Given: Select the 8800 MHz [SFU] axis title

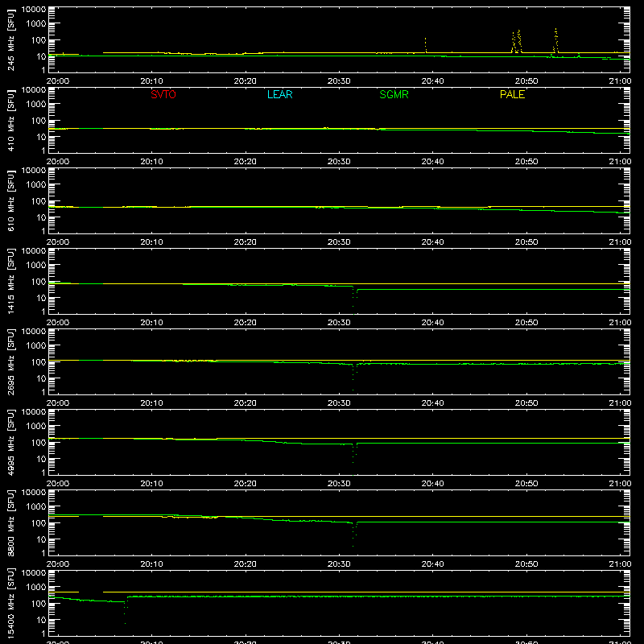Looking at the screenshot, I should coord(10,522).
